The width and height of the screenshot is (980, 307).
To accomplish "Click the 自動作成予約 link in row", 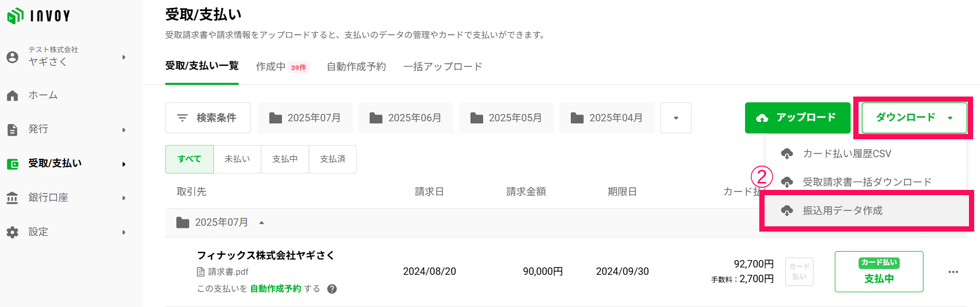I will pyautogui.click(x=276, y=289).
